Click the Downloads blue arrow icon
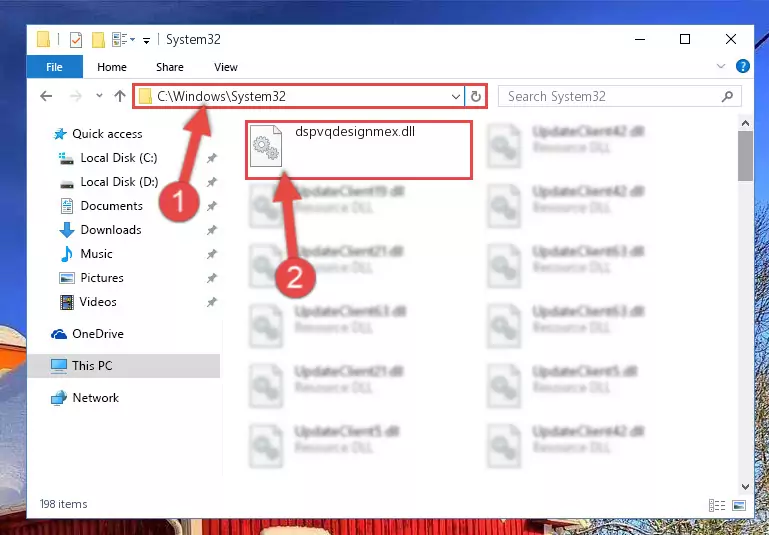Image resolution: width=769 pixels, height=535 pixels. 67,230
